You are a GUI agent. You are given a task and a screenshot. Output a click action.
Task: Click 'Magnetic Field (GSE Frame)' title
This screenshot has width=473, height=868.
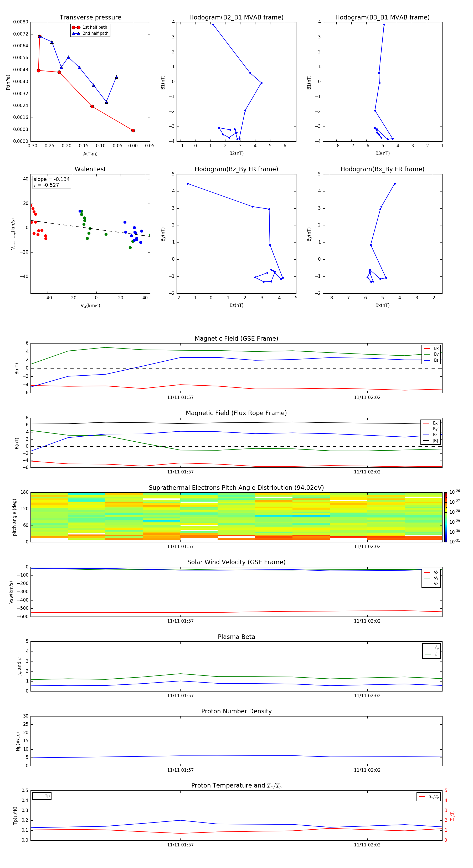pyautogui.click(x=236, y=339)
